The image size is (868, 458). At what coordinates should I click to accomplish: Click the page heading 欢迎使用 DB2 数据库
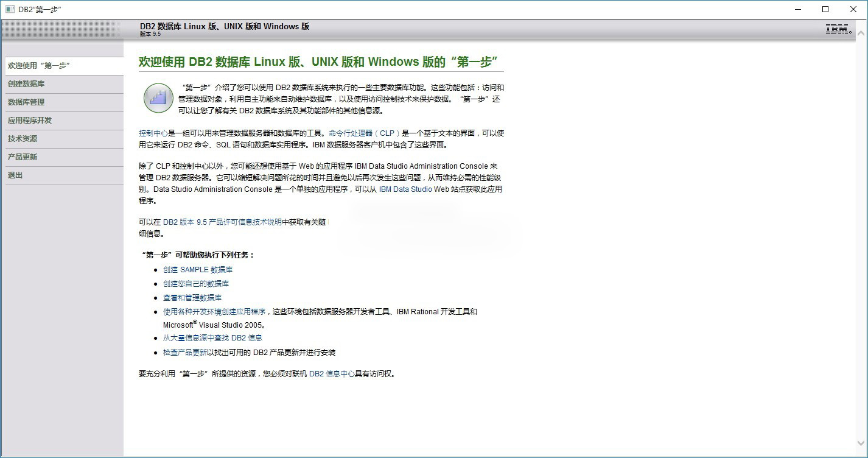[x=319, y=62]
